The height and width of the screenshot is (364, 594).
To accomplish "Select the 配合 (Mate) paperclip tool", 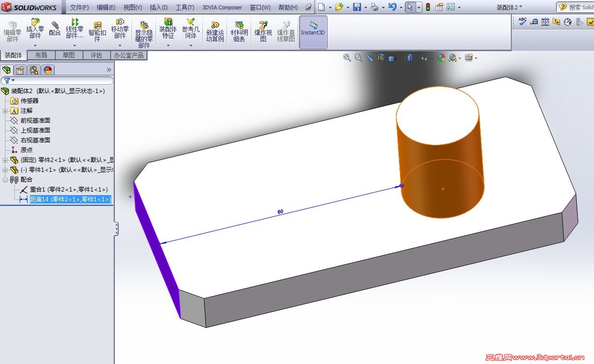I will pyautogui.click(x=55, y=28).
